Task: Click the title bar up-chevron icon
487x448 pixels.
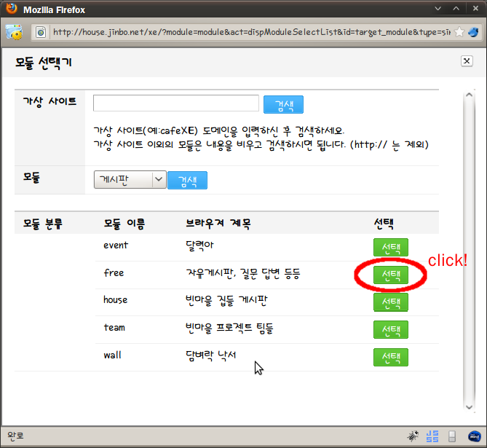Action: 456,9
